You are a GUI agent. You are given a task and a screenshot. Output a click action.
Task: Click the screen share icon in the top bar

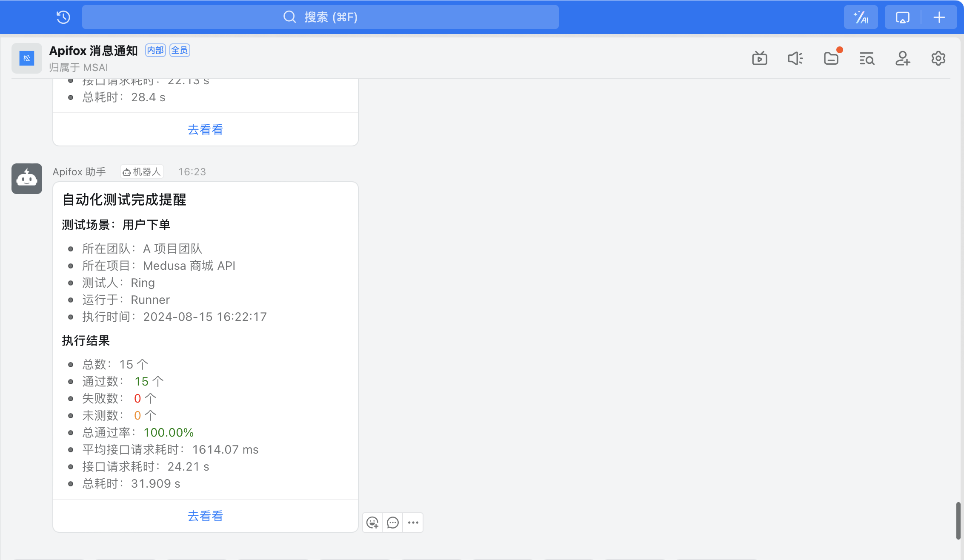click(x=902, y=17)
